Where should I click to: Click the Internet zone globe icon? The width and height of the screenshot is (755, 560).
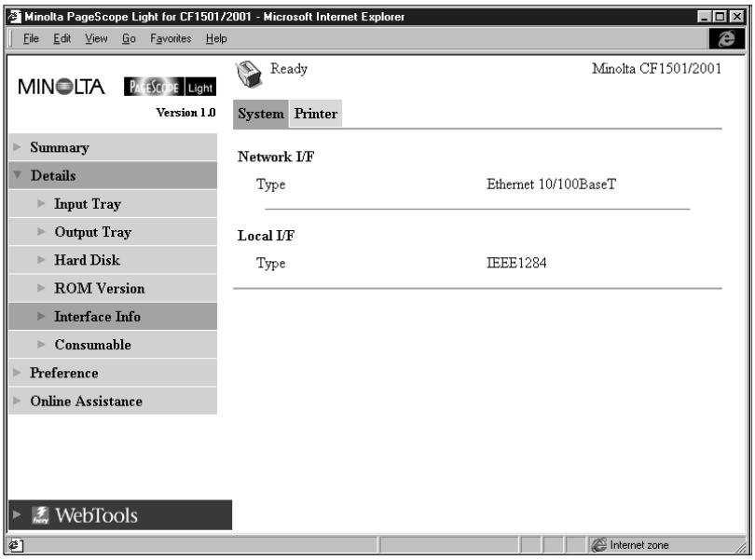click(x=599, y=545)
